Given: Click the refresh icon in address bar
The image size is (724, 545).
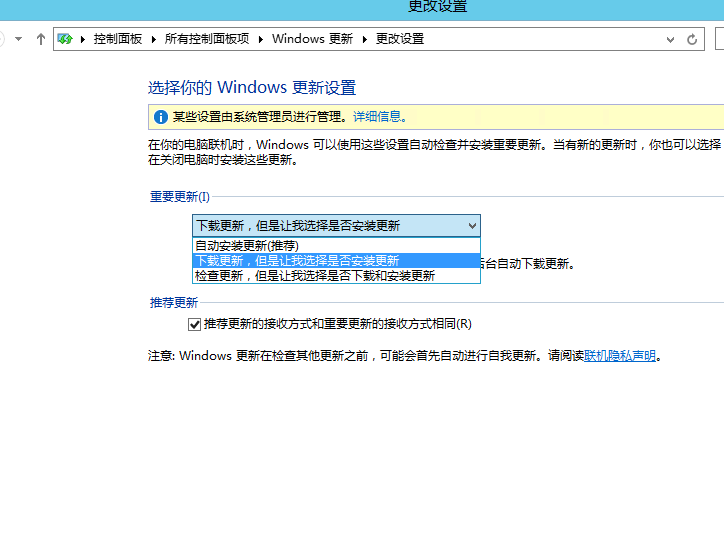Looking at the screenshot, I should (x=692, y=39).
